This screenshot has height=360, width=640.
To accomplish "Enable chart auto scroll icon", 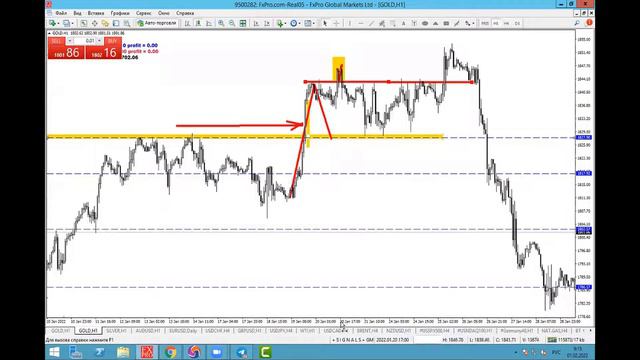I will point(256,23).
